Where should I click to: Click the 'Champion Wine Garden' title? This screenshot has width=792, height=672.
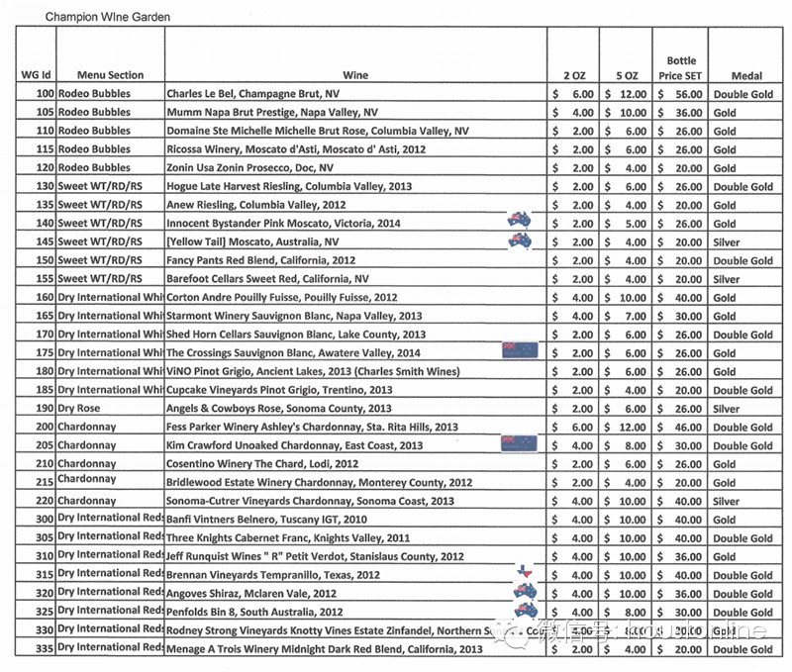108,17
